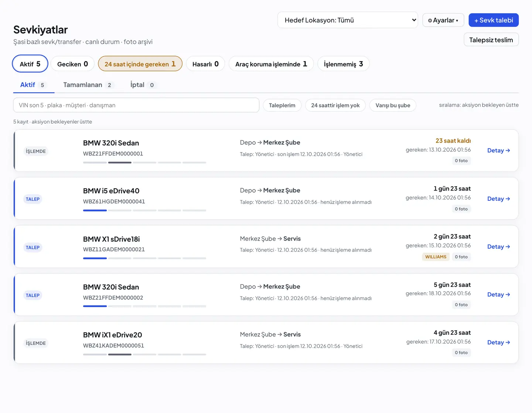The image size is (532, 413).
Task: Select the Araç koruma işleminde filter
Action: tap(271, 64)
